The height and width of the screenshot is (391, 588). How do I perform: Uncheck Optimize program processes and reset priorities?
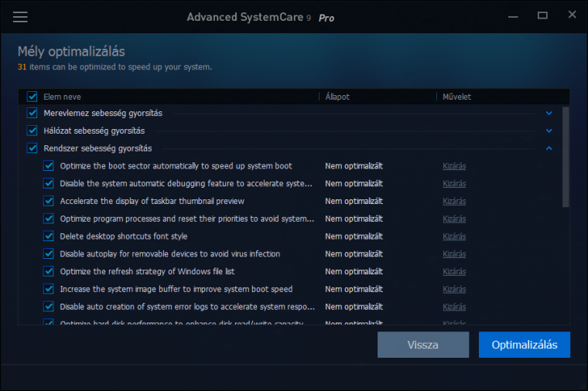pos(49,219)
